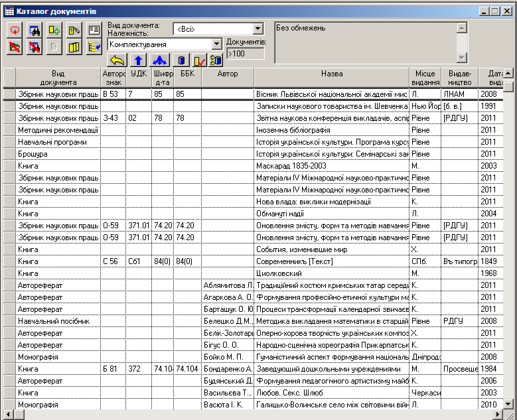517x420 pixels.
Task: Click the Б 81 author mark cell
Action: point(113,369)
